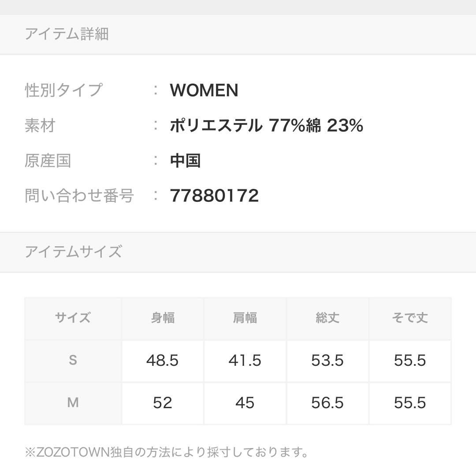
Task: Click the 肩幅 column header
Action: coord(245,318)
